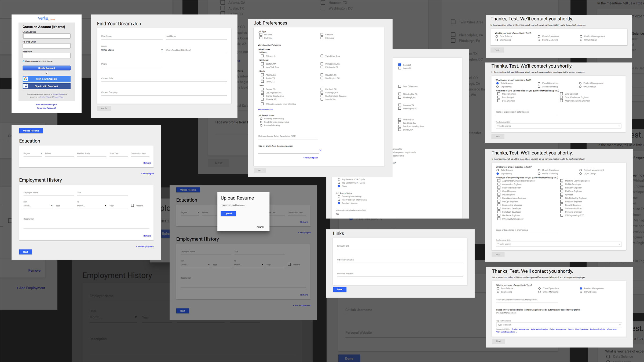The width and height of the screenshot is (644, 362).
Task: Click Add Degree under Education
Action: click(x=147, y=173)
